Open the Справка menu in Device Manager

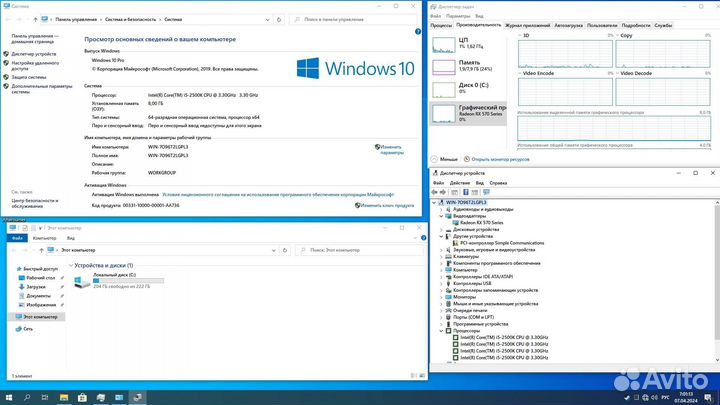[498, 183]
